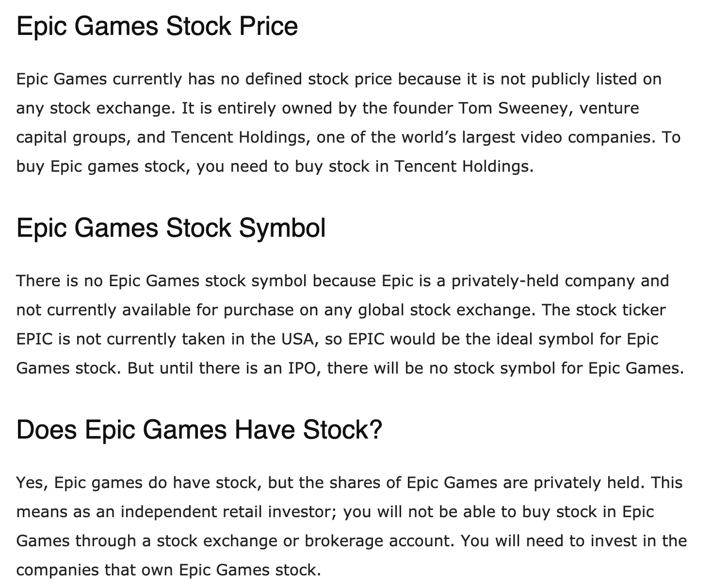This screenshot has width=712, height=588.
Task: Click 'companies that own Epic Games stock.'
Action: (169, 570)
